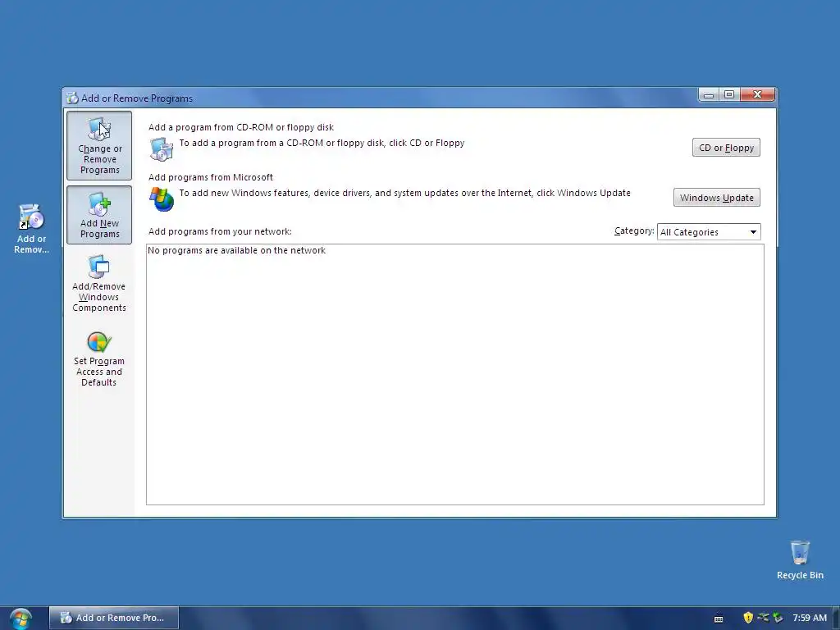Open Set Program Access and Defaults
Viewport: 840px width, 630px height.
[99, 359]
